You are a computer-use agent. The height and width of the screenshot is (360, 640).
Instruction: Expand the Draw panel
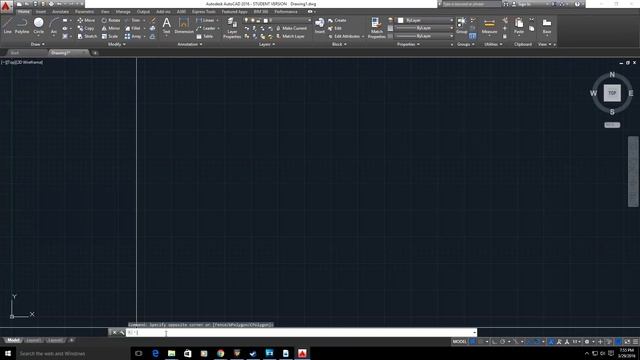pos(38,44)
